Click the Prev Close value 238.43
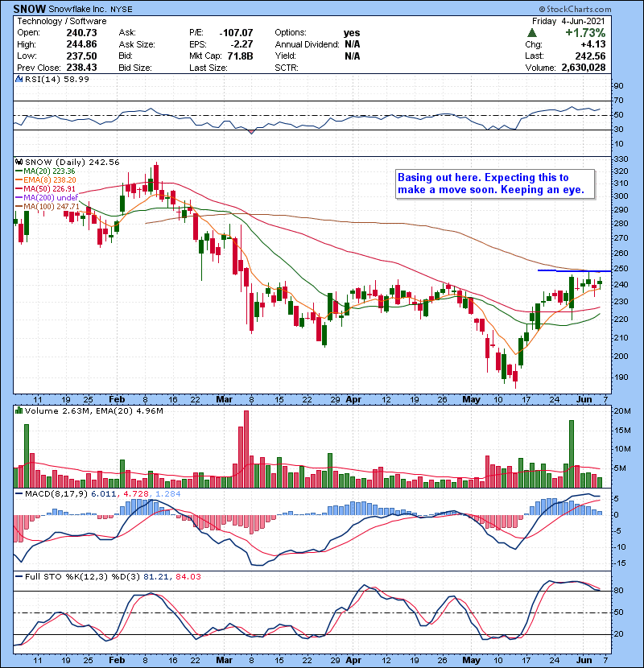The image size is (644, 668). [81, 68]
